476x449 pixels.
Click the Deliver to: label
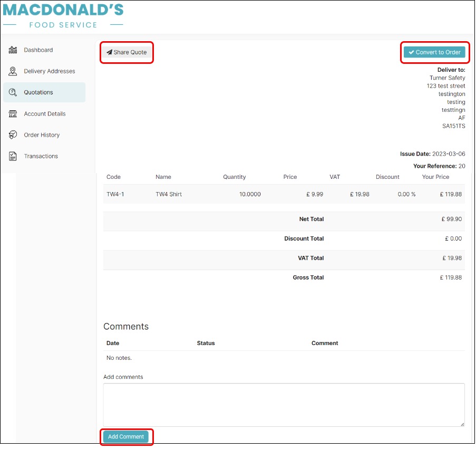[x=451, y=70]
